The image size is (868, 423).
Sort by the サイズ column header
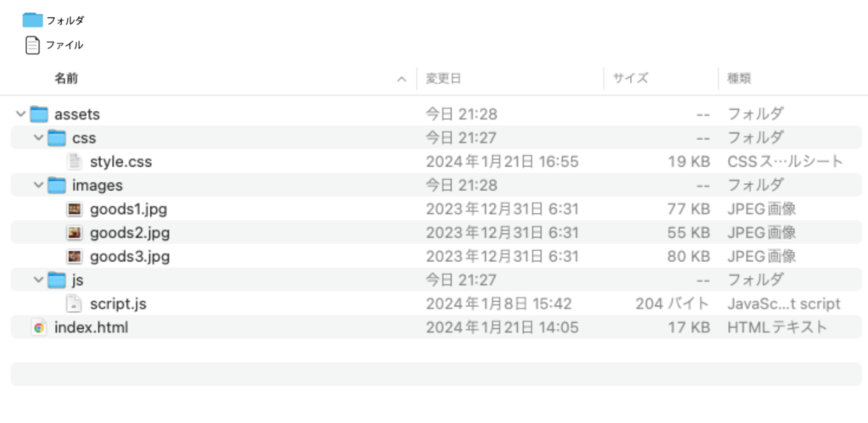[x=631, y=78]
